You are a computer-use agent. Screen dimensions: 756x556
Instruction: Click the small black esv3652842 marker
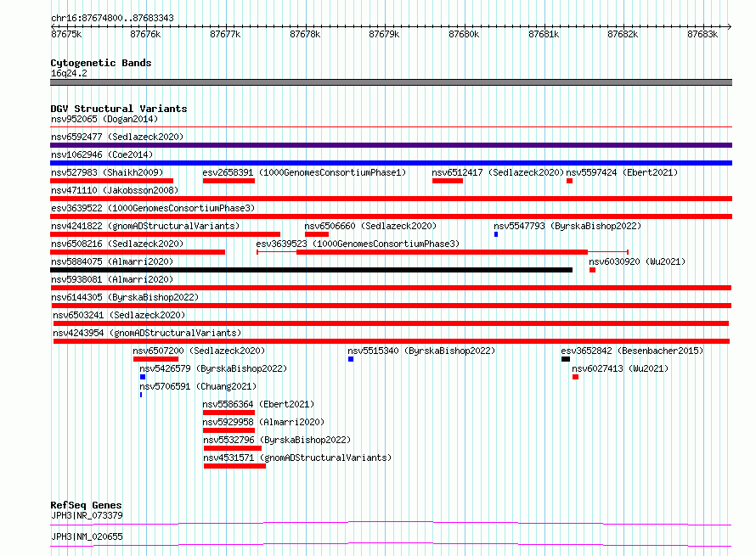coord(566,359)
